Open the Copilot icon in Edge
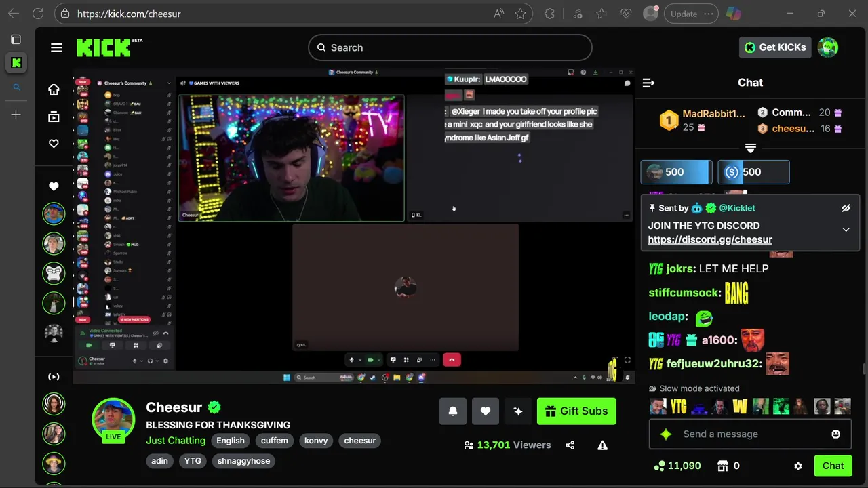 [x=733, y=14]
